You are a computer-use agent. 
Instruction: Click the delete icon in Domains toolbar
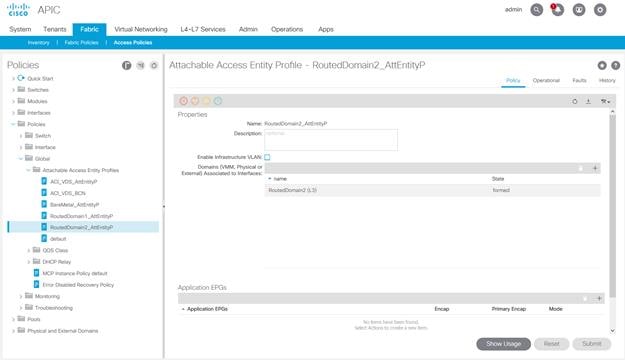click(581, 168)
